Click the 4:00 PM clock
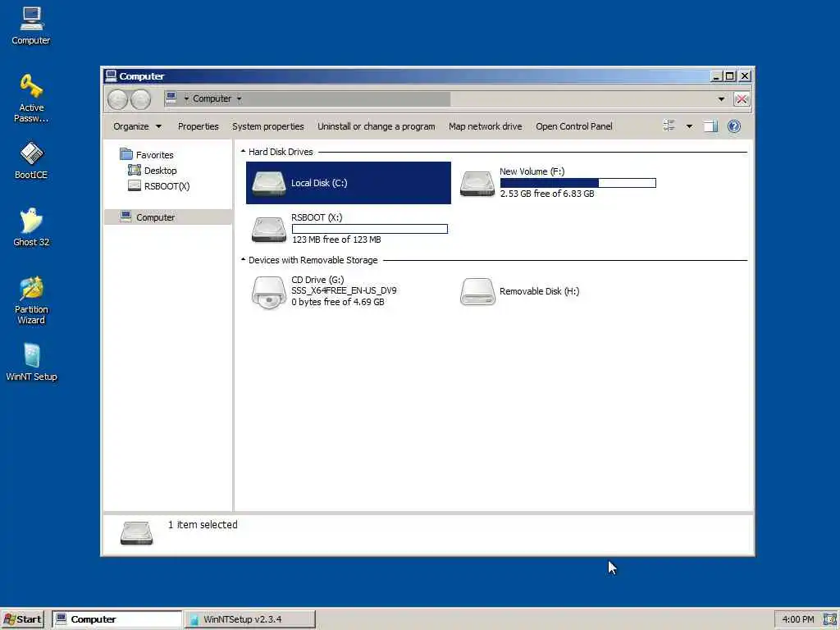Viewport: 840px width, 630px height. click(x=797, y=619)
